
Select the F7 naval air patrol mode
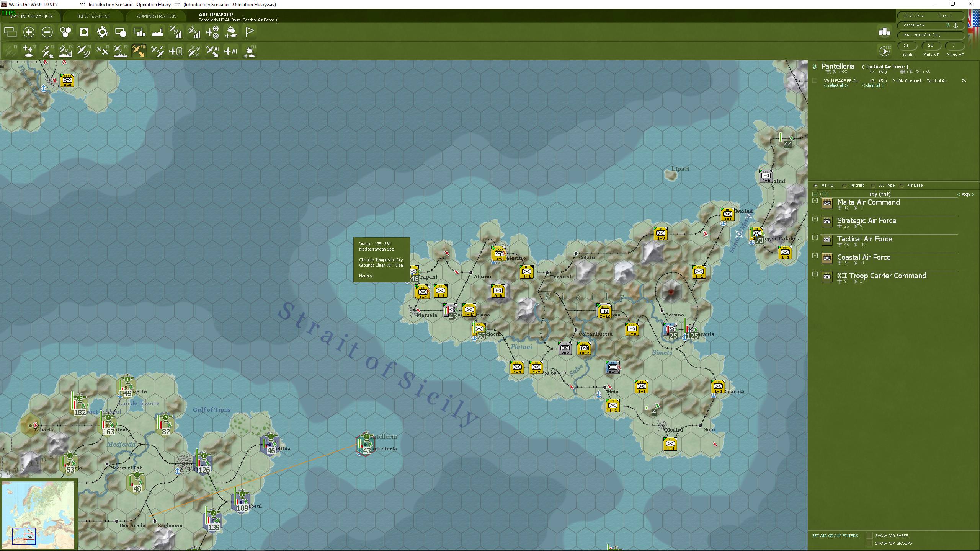coord(121,51)
